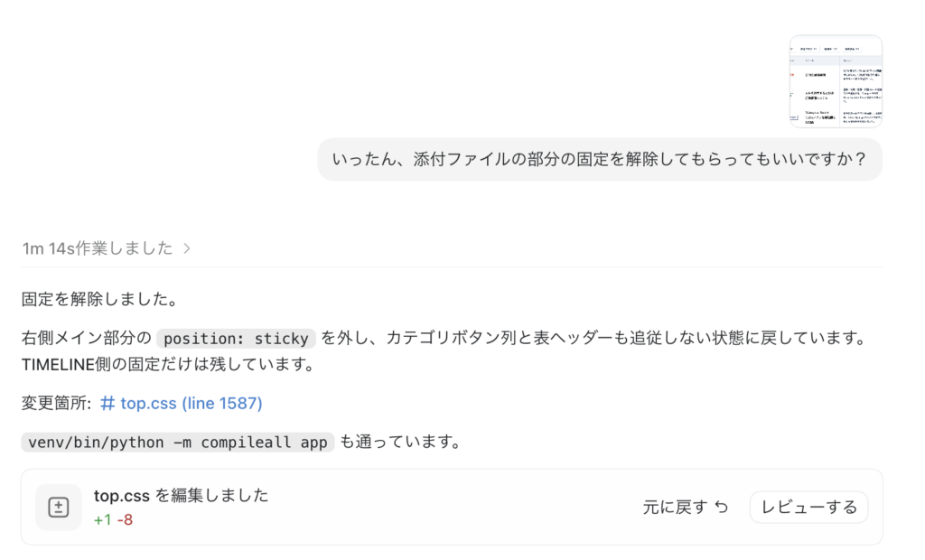Image resolution: width=925 pixels, height=560 pixels.
Task: Click the red -8 deletions count
Action: (125, 520)
